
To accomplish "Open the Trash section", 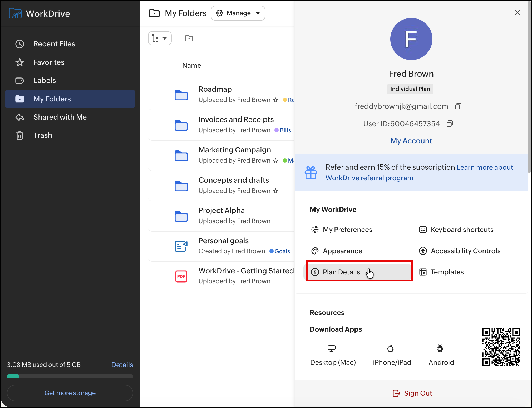I will (x=42, y=135).
